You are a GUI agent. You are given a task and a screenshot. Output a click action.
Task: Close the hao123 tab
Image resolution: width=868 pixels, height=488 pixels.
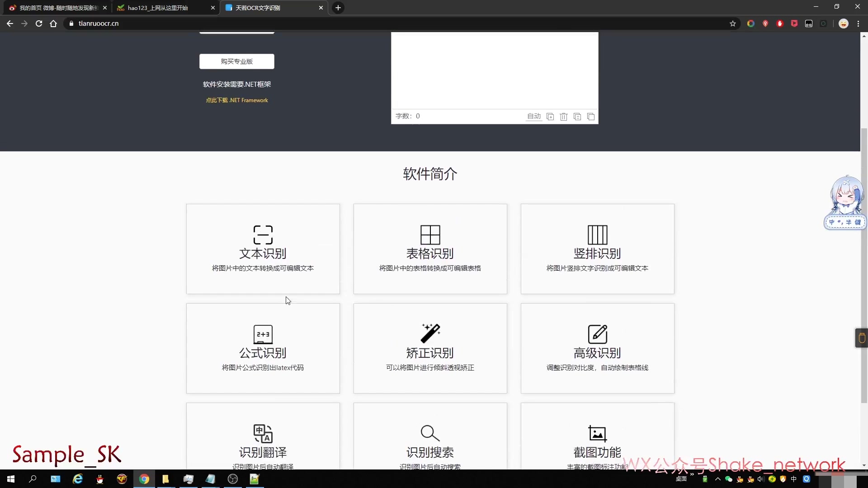(x=213, y=8)
